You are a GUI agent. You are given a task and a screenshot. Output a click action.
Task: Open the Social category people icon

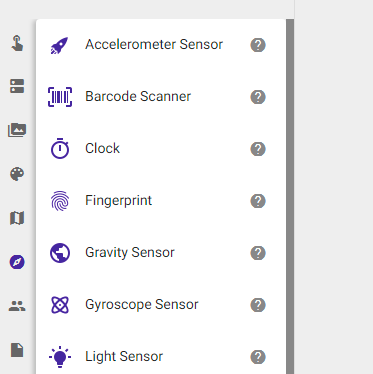click(17, 306)
